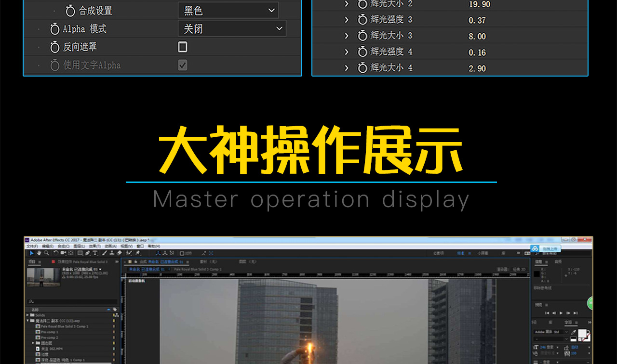Toggle stopwatch animation for 辉光大小 4
The image size is (617, 364).
click(x=362, y=68)
